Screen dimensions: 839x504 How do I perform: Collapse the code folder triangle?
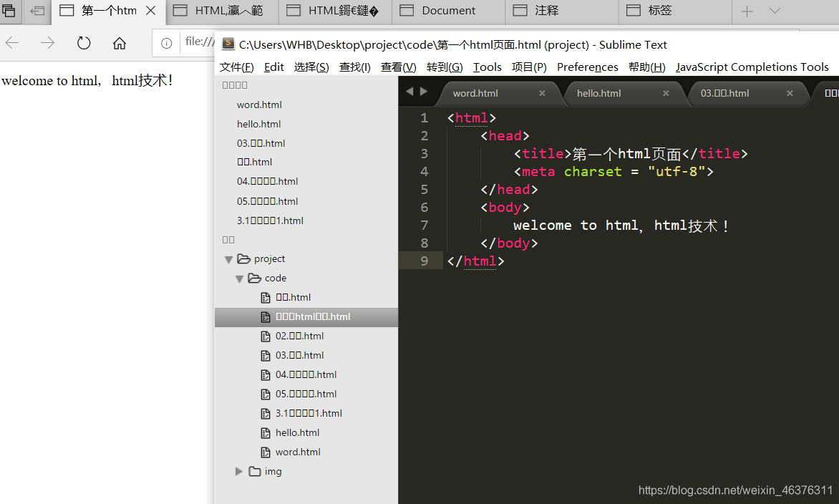239,278
